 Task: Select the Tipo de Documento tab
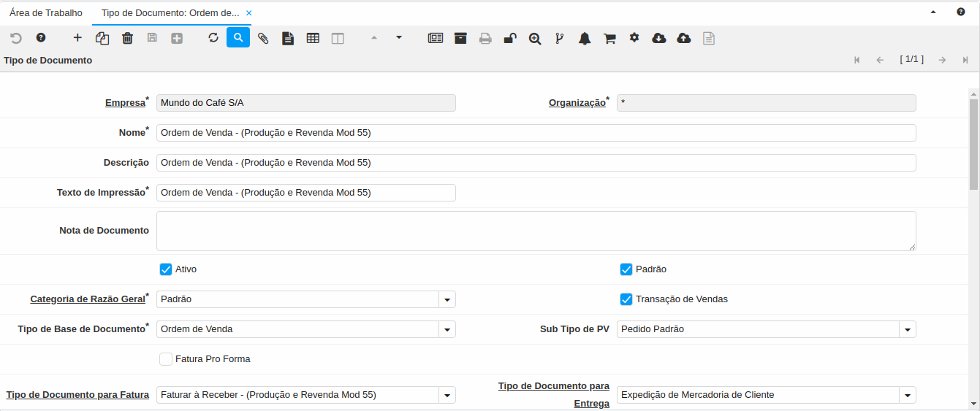click(x=170, y=13)
